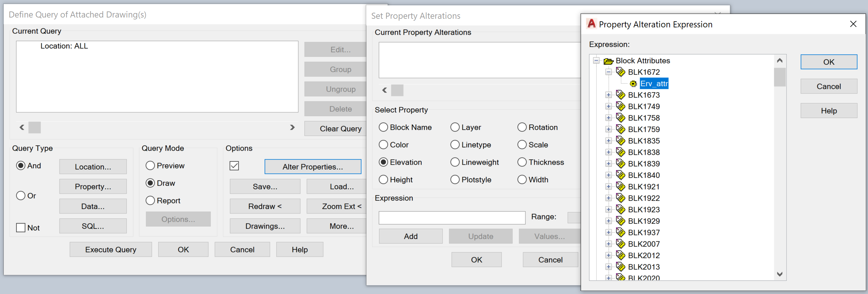This screenshot has height=294, width=868.
Task: Select the BLK1937 tree item
Action: pos(644,232)
